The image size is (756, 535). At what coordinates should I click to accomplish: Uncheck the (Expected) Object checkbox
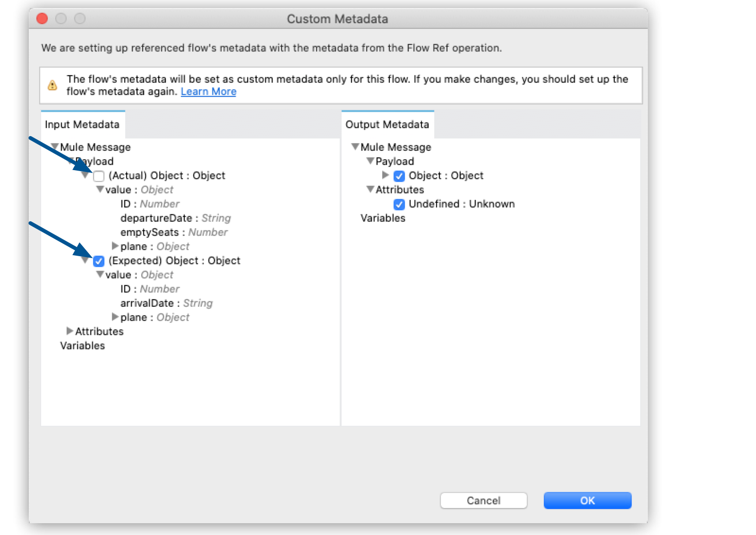[99, 261]
